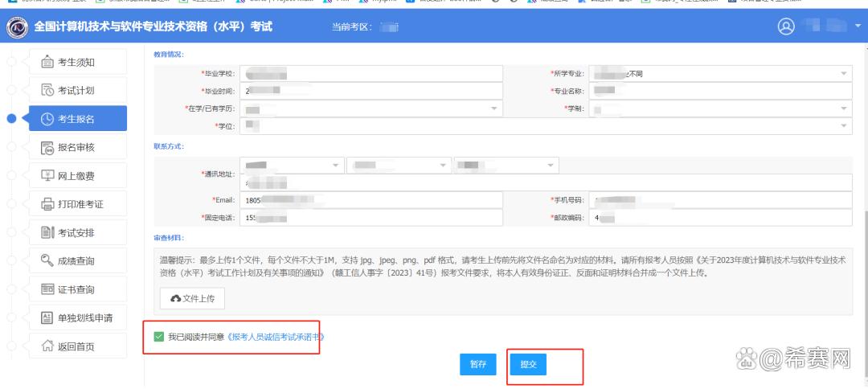Click the Email input field

click(x=371, y=200)
